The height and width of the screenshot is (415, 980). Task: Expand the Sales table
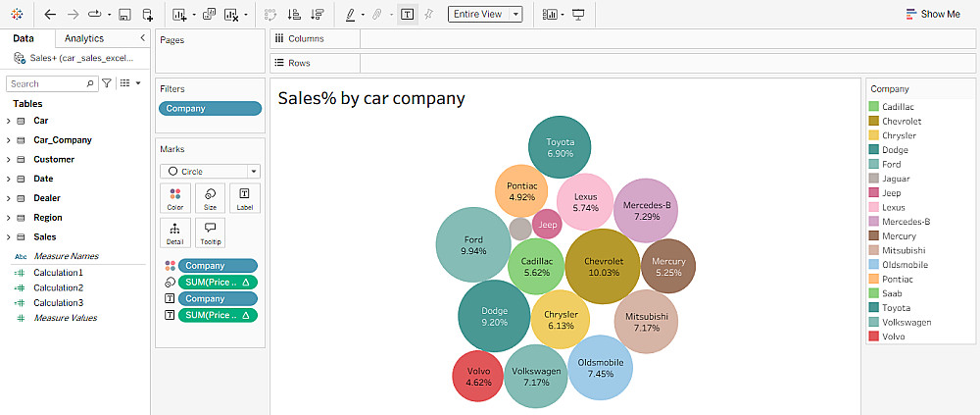point(9,236)
